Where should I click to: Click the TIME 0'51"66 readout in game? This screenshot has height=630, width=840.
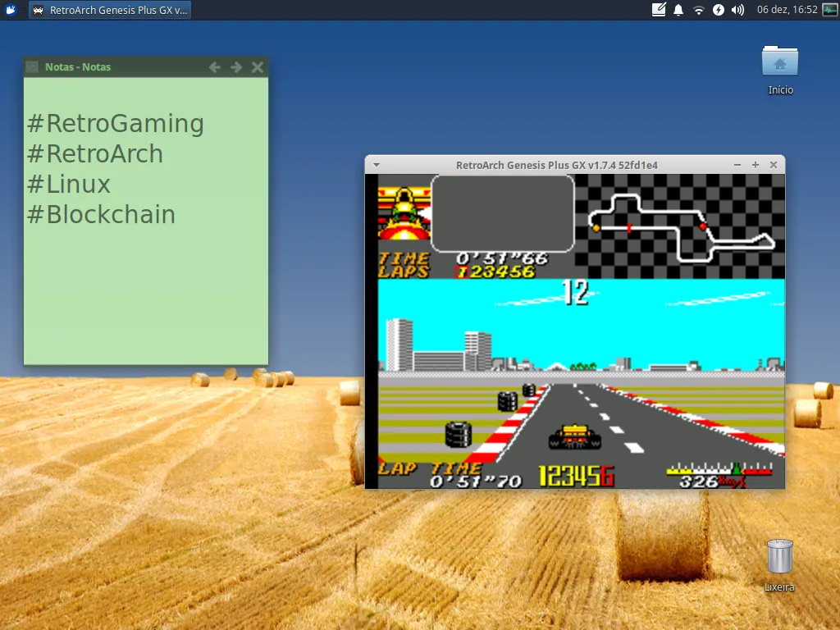tap(463, 258)
